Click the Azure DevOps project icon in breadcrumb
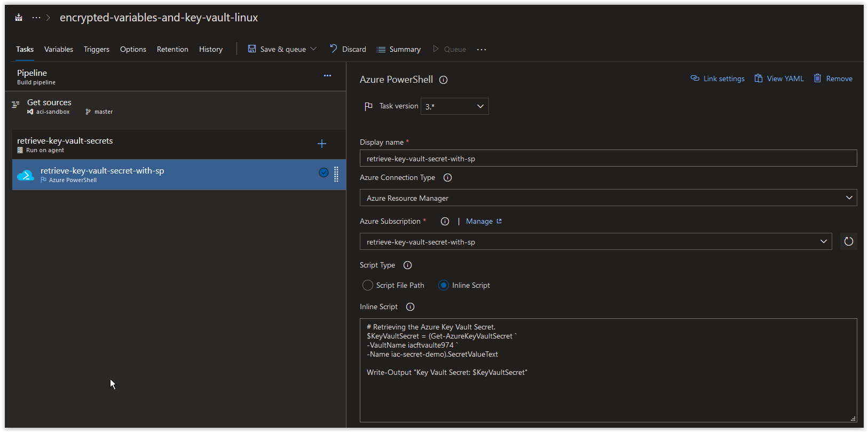 [x=19, y=18]
